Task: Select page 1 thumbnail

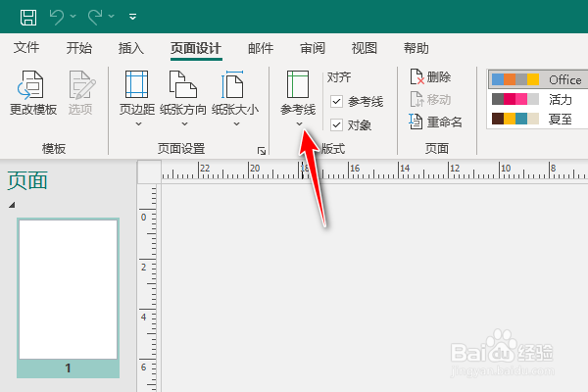Action: [x=69, y=298]
